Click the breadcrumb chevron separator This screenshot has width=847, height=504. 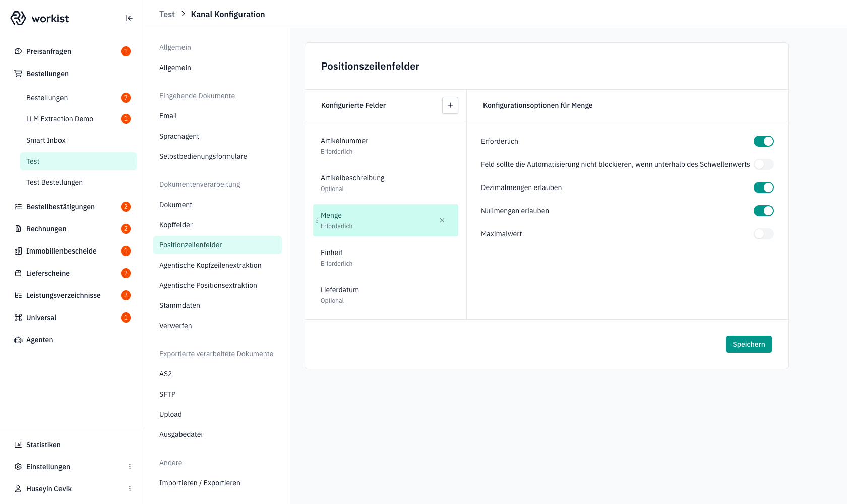click(183, 14)
